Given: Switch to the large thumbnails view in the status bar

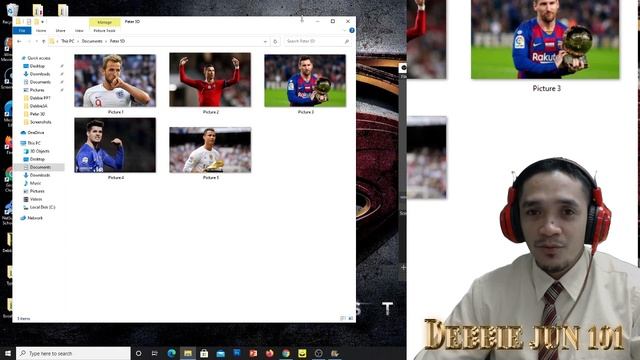Looking at the screenshot, I should click(x=351, y=318).
